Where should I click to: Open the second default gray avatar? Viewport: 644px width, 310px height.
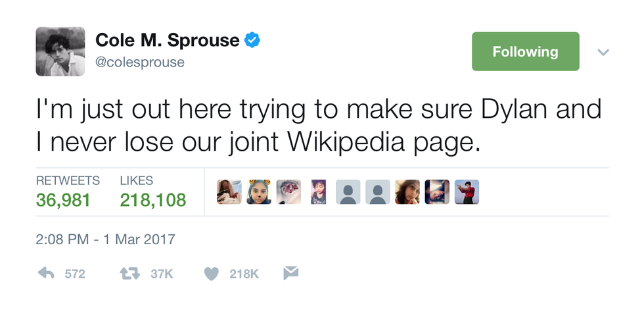coord(378,192)
